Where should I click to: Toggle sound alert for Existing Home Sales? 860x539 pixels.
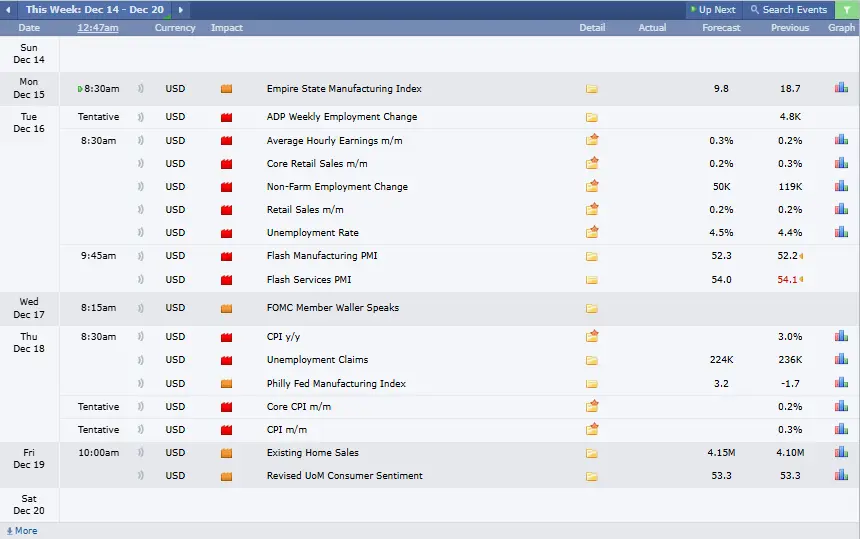[141, 452]
